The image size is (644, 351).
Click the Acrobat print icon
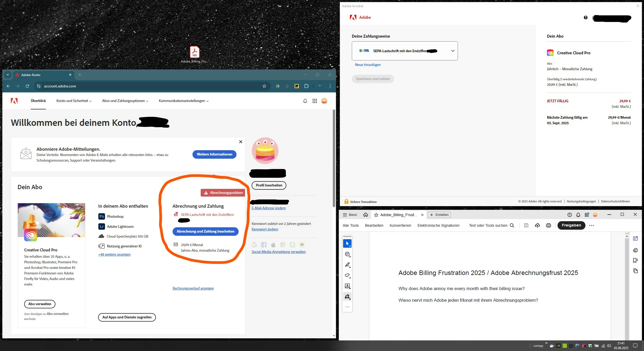point(548,225)
